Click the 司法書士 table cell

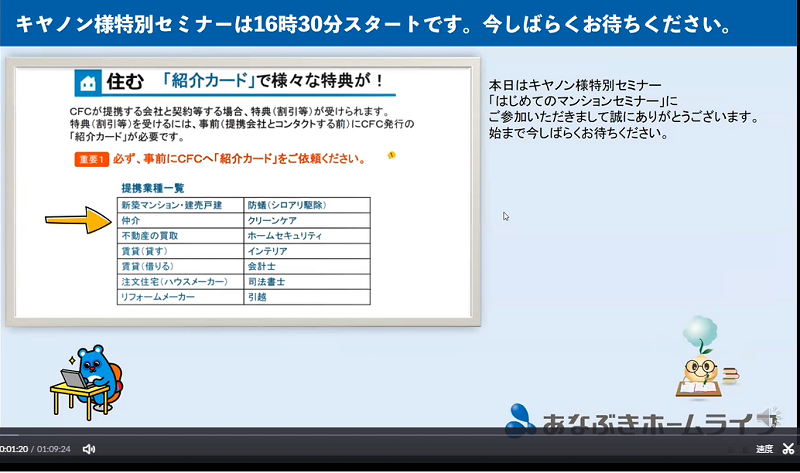[x=307, y=282]
